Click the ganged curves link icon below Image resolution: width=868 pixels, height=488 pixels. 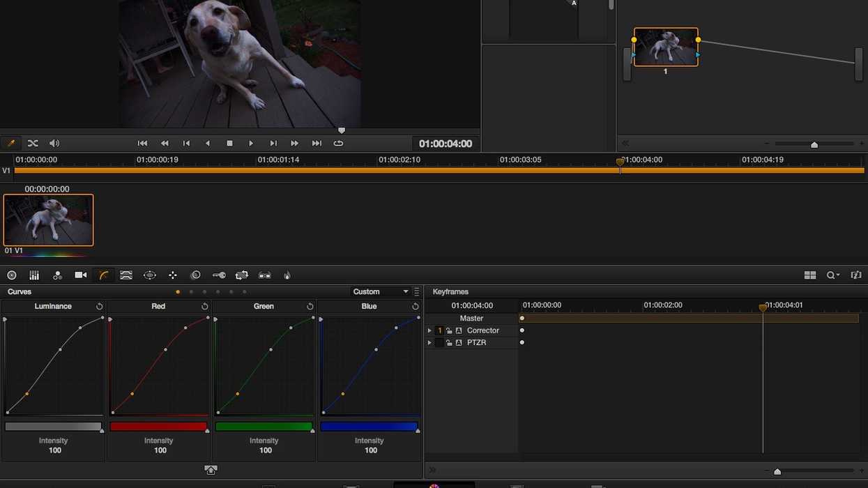click(x=211, y=470)
